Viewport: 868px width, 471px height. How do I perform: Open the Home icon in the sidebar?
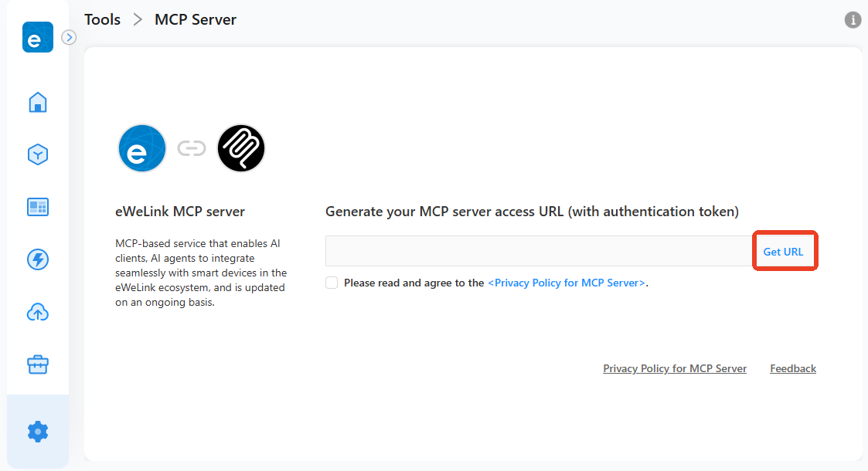(x=38, y=102)
